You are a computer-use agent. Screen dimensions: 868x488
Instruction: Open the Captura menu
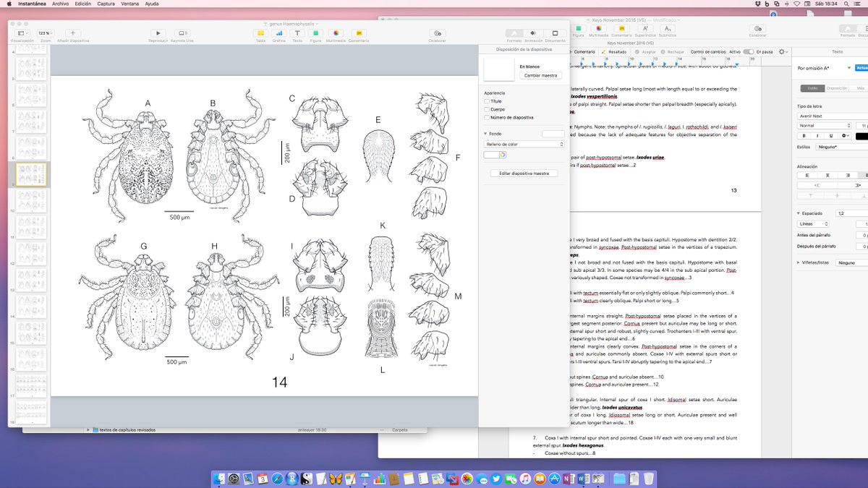tap(106, 4)
